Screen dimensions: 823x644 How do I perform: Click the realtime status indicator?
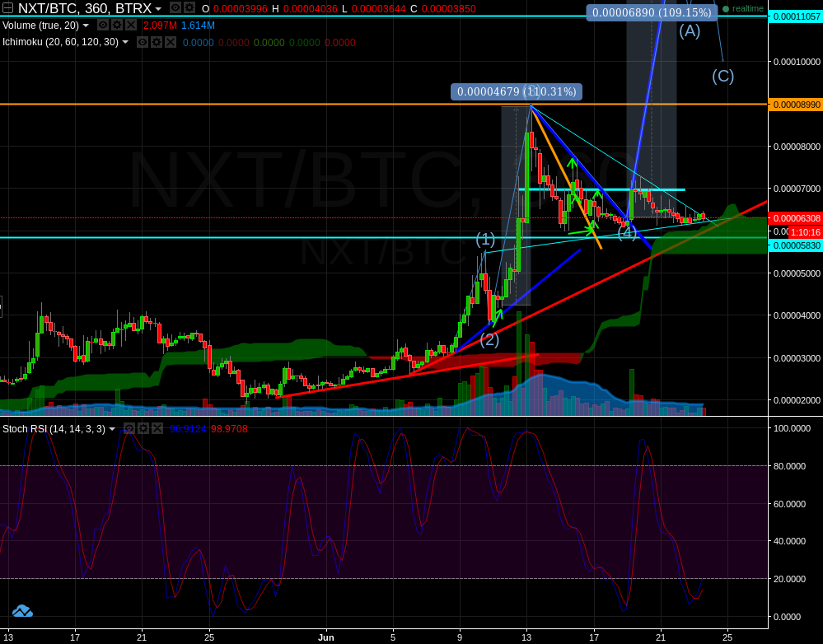(x=743, y=8)
